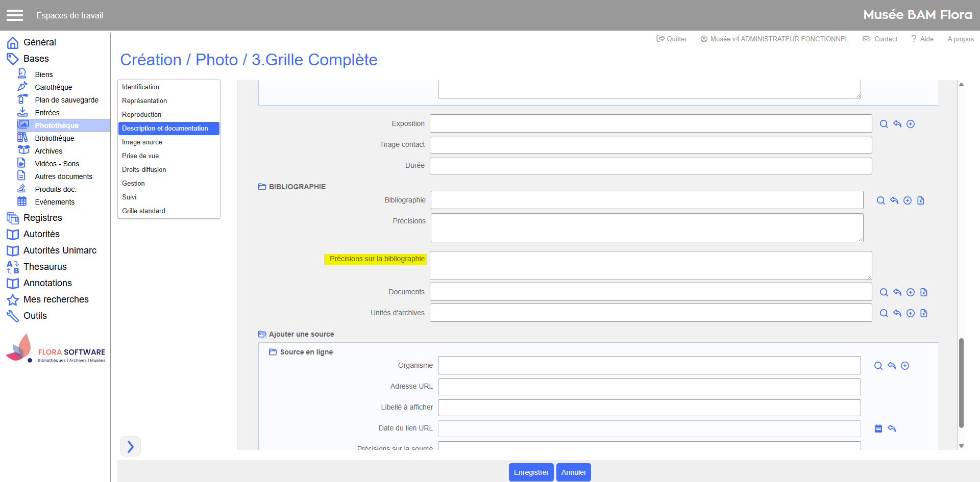This screenshot has width=980, height=482.
Task: Click the new document icon beside Unités d'archives
Action: coord(923,313)
